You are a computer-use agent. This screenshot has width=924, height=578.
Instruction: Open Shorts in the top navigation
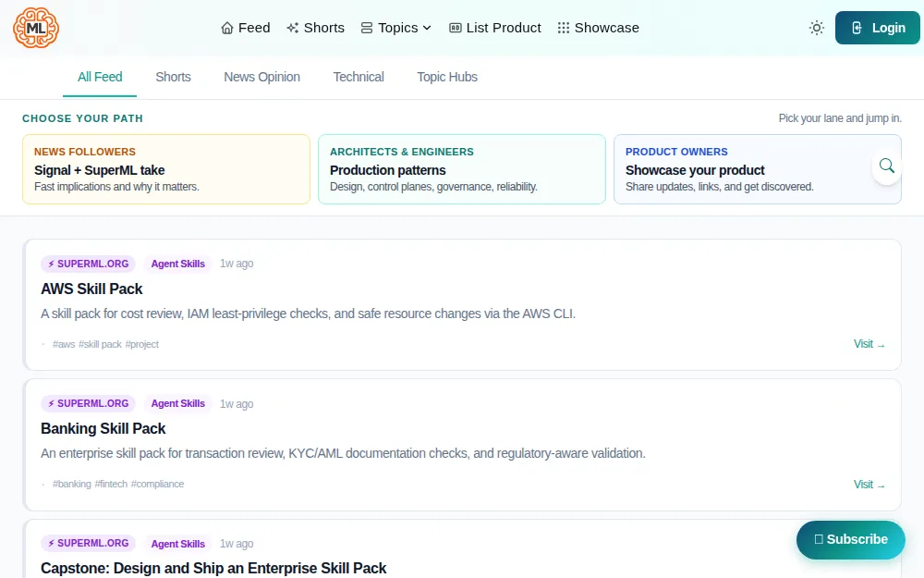coord(315,28)
